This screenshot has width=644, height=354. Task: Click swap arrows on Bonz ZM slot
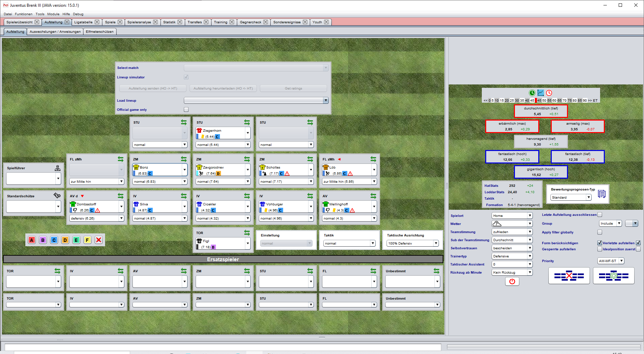(184, 159)
